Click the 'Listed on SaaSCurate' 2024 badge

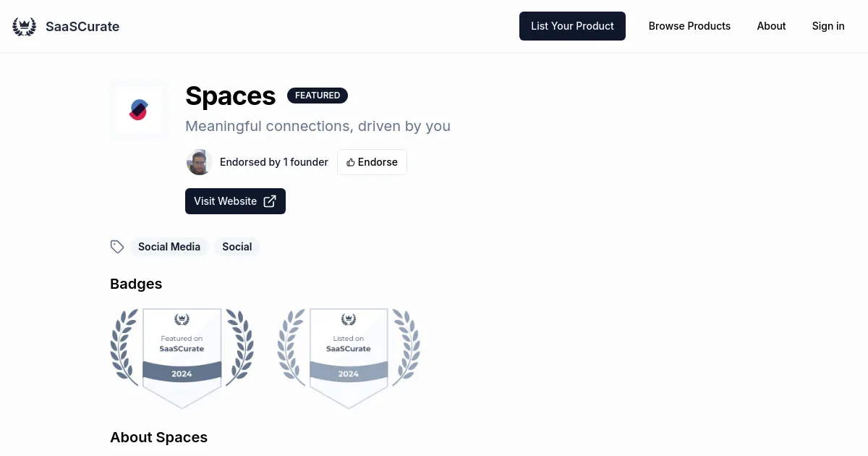(x=348, y=356)
